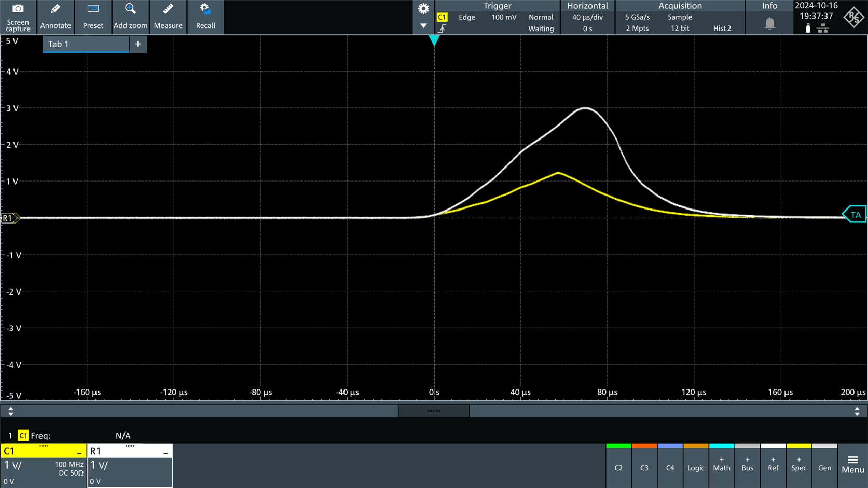
Task: Click the TA trigger level marker
Action: 855,215
